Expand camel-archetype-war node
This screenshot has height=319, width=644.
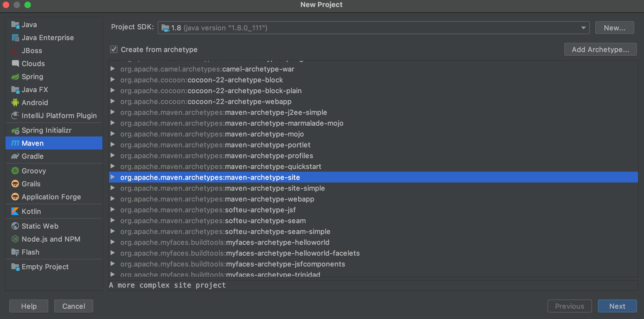point(113,69)
